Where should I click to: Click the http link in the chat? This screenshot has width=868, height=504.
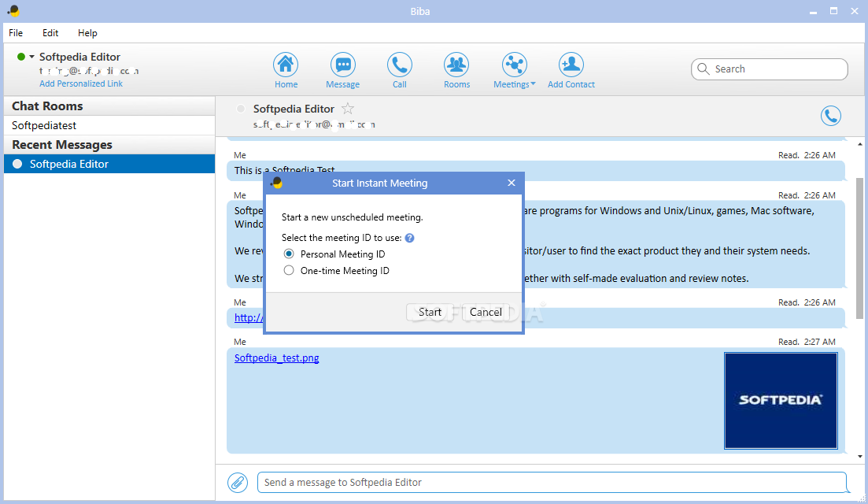pyautogui.click(x=248, y=317)
